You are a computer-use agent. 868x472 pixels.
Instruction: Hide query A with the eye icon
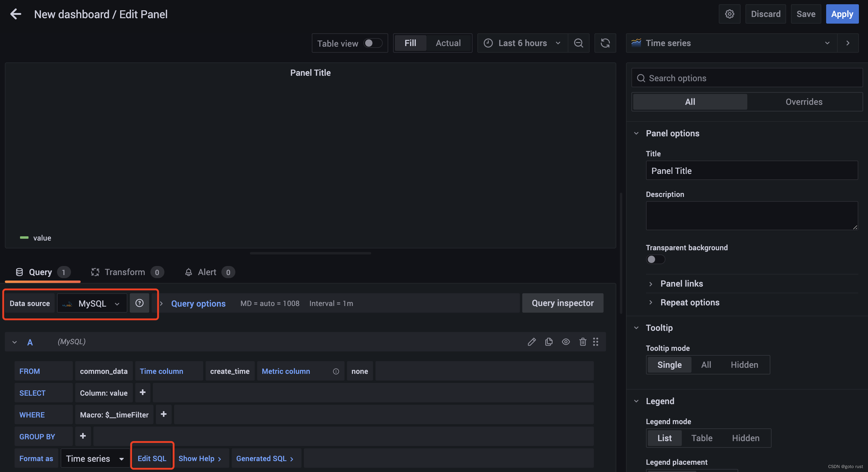566,342
